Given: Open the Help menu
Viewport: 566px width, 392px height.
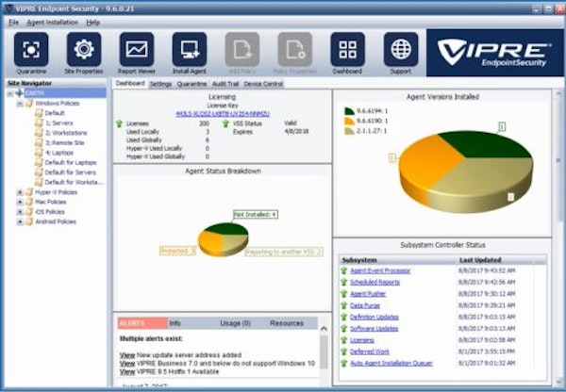Looking at the screenshot, I should (x=92, y=23).
